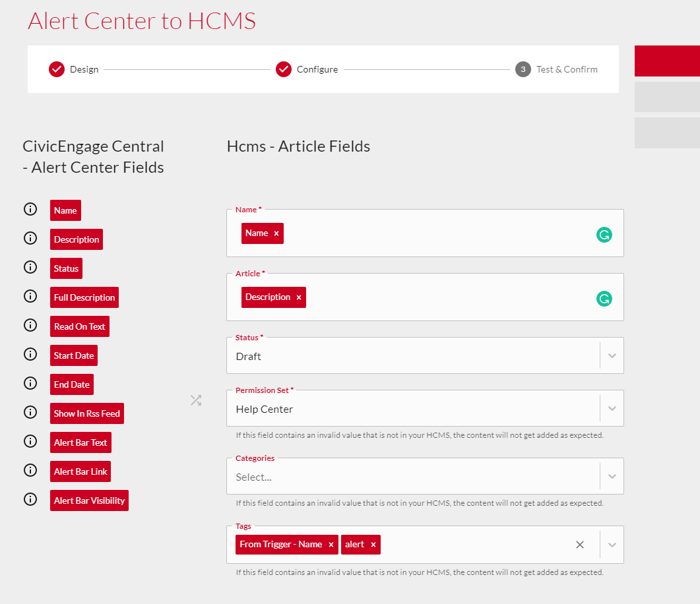Image resolution: width=700 pixels, height=604 pixels.
Task: Select the Read On Text field tag
Action: point(79,326)
